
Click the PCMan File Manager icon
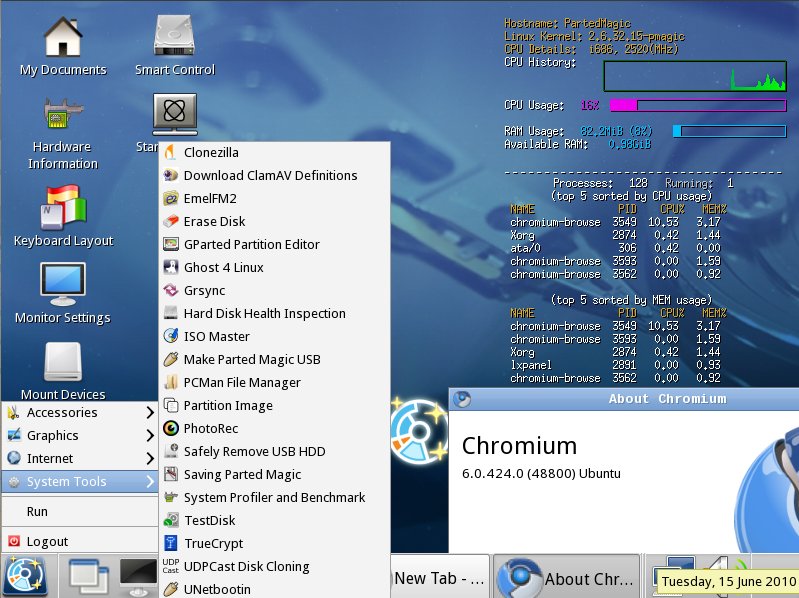point(171,382)
